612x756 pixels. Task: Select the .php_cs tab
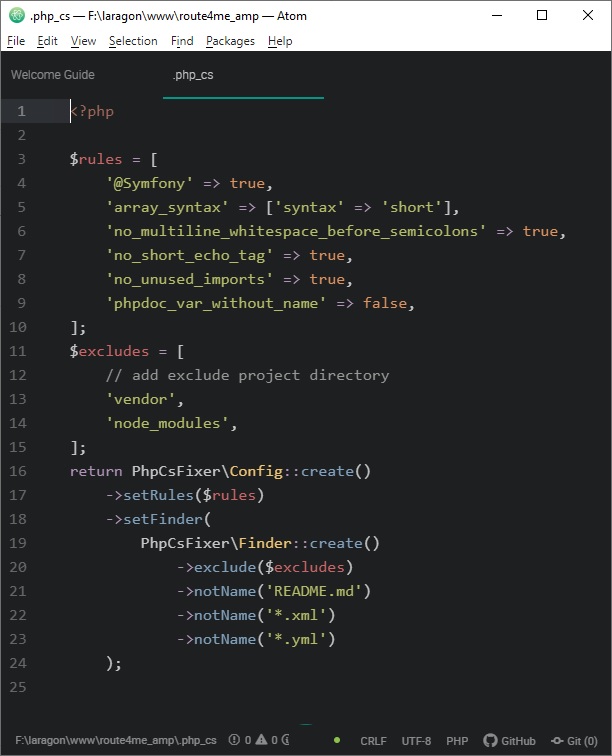coord(193,75)
